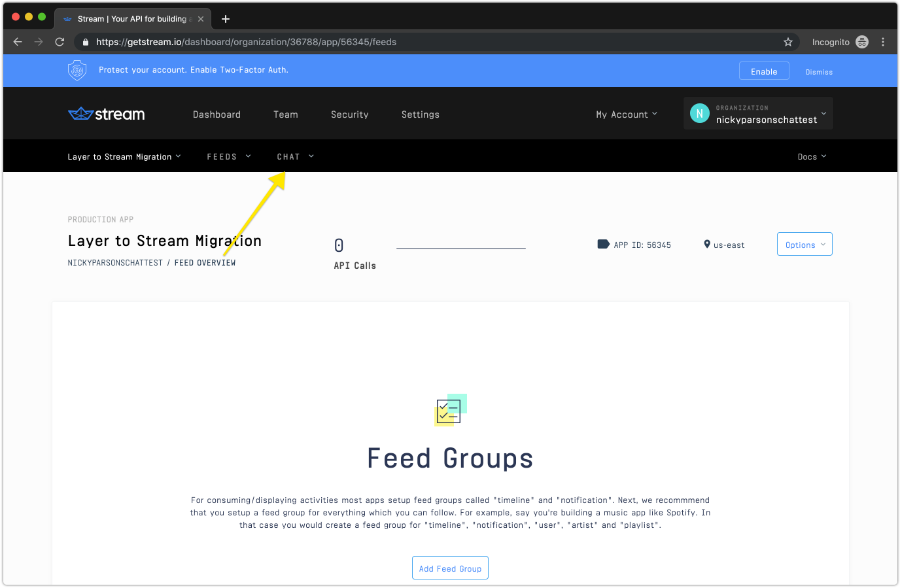Close the Stream browser tab
Viewport: 900px width, 588px height.
pos(201,19)
